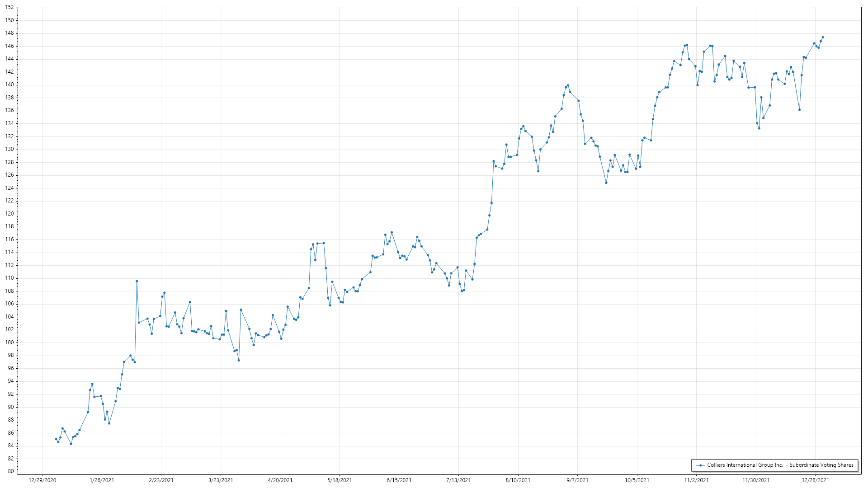Click the isolated February spike data point
This screenshot has width=868, height=488.
tap(137, 281)
